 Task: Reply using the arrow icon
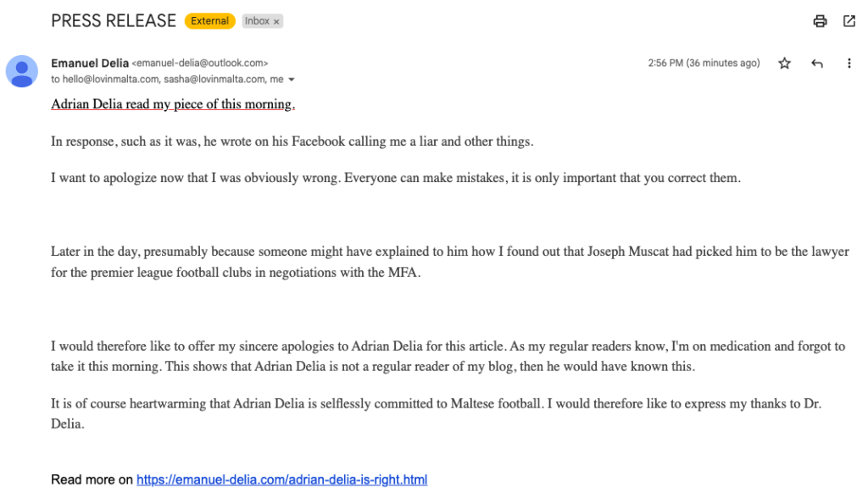(x=817, y=64)
